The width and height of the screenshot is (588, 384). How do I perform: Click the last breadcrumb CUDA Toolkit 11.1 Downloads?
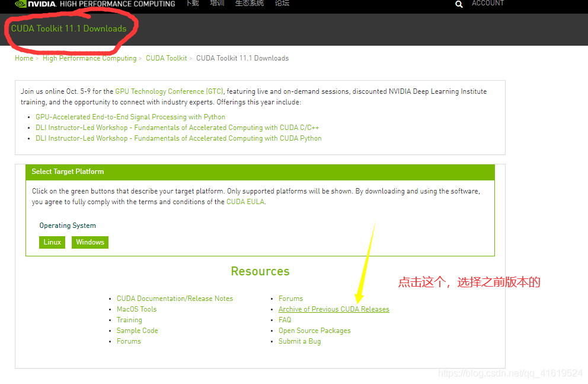(242, 58)
